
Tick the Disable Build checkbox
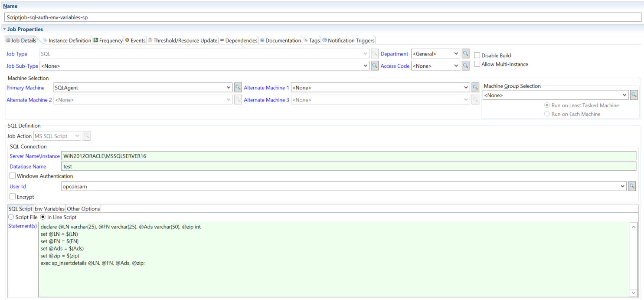[x=477, y=55]
